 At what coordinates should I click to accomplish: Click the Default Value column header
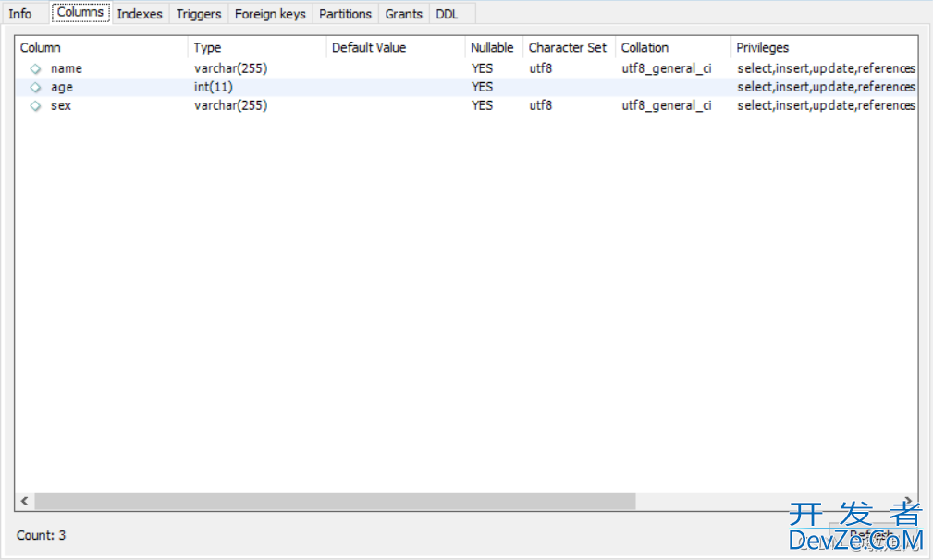[396, 47]
